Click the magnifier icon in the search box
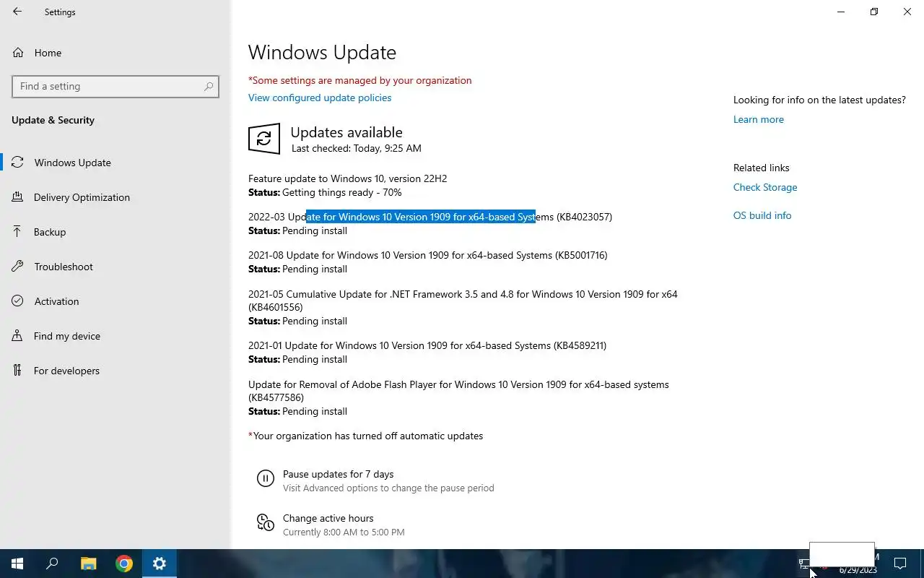 click(x=209, y=86)
